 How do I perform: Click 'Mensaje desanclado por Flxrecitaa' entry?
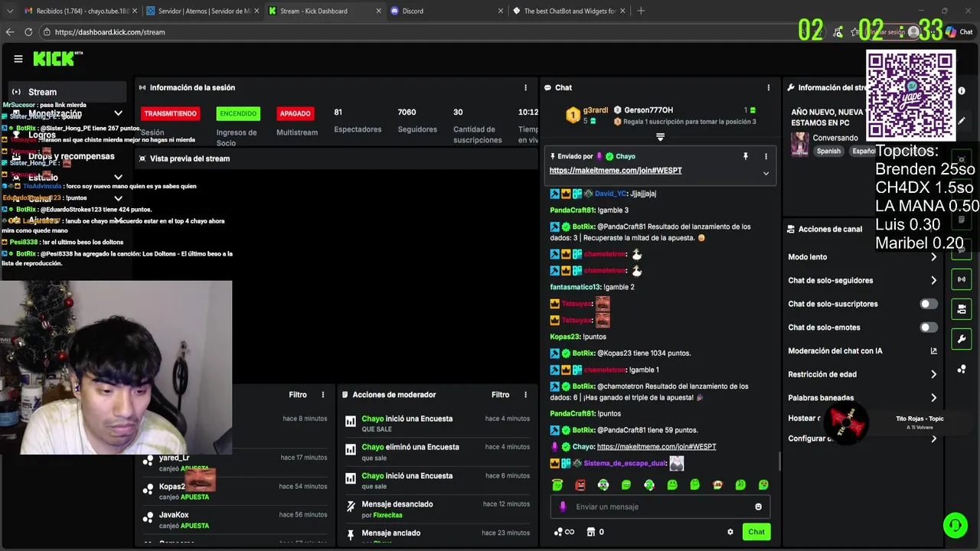[437, 510]
